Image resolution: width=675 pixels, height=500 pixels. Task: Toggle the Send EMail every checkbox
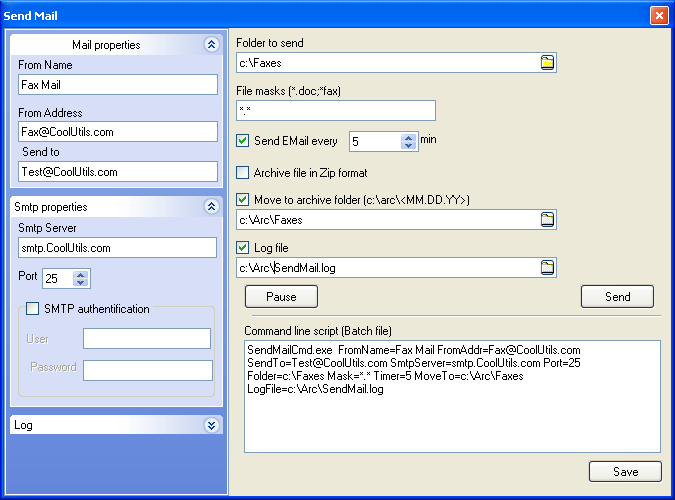(x=242, y=141)
